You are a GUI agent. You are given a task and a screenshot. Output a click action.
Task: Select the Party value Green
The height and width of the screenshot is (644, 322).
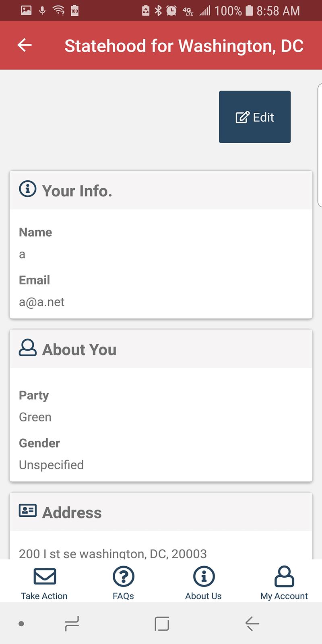point(35,417)
